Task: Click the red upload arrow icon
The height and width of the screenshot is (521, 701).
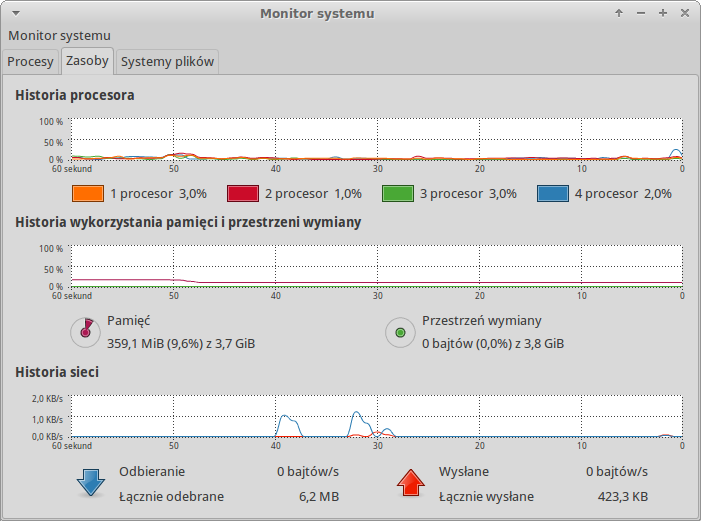Action: click(412, 483)
